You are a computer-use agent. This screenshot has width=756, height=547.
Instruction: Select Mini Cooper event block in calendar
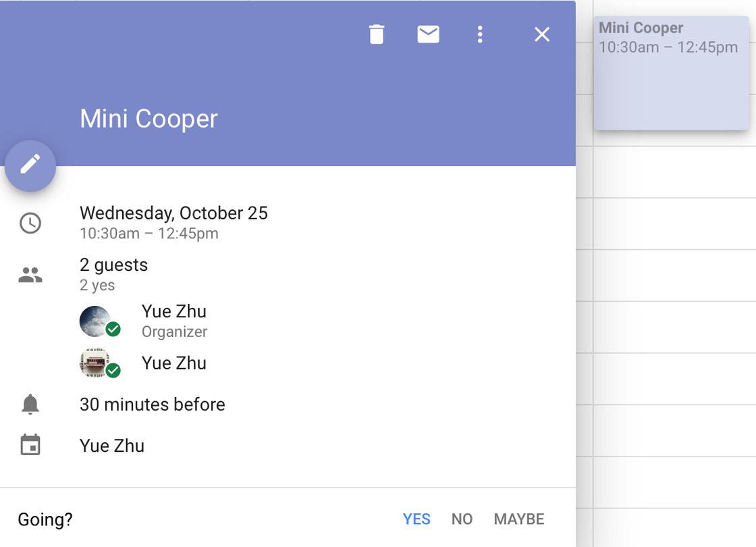tap(671, 74)
